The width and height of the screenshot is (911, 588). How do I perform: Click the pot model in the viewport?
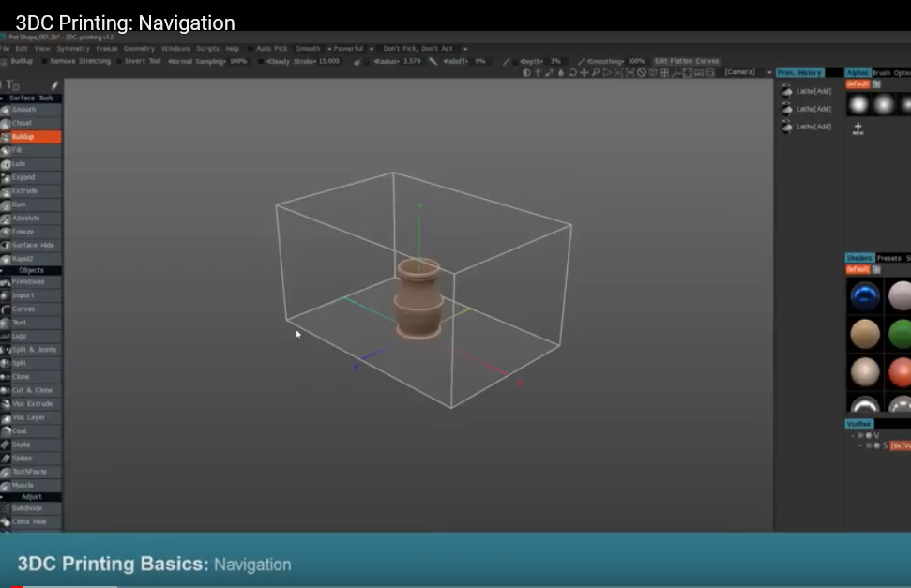[x=418, y=299]
